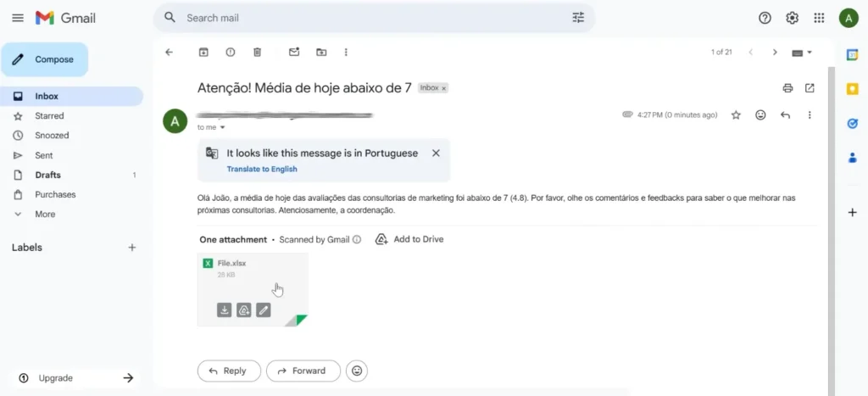Report this email as spam
This screenshot has height=396, width=868.
(x=231, y=52)
